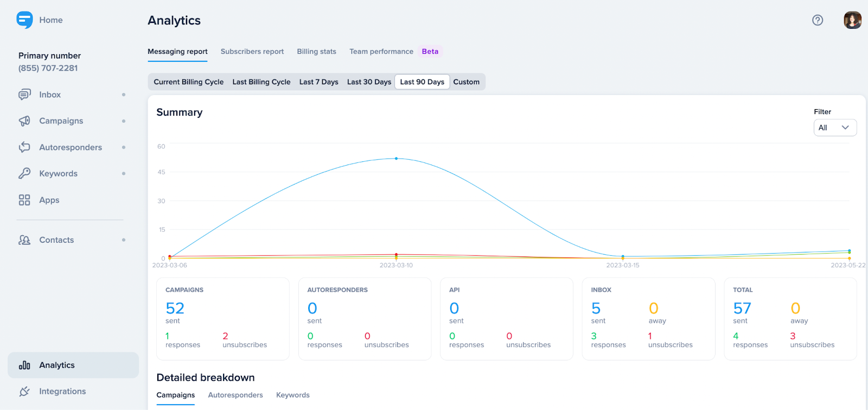The width and height of the screenshot is (868, 410).
Task: Select the Last 30 Days range
Action: (369, 82)
